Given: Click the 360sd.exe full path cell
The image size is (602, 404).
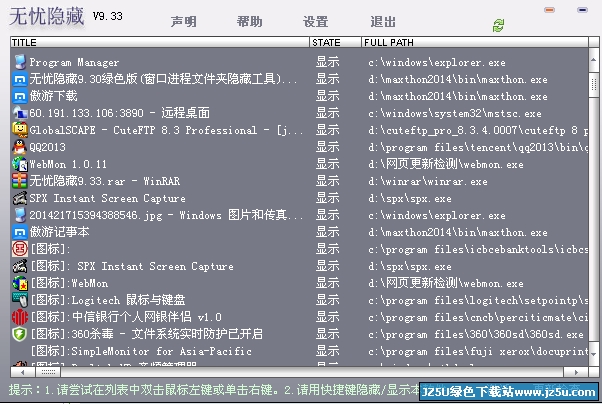Looking at the screenshot, I should (476, 334).
